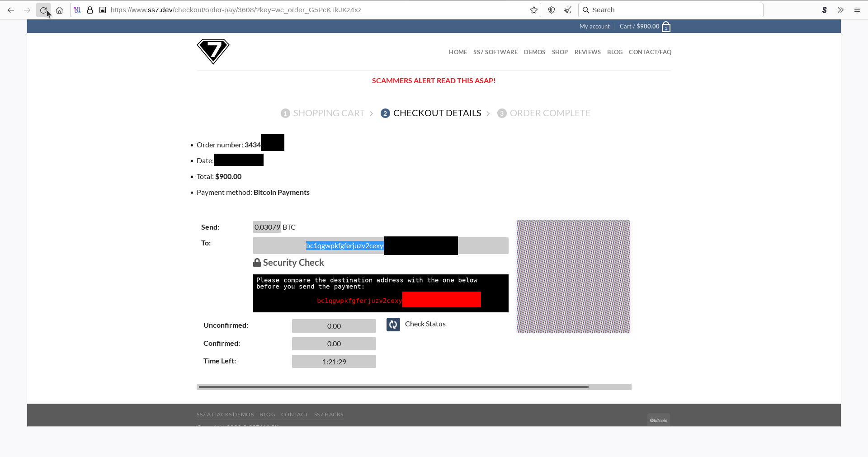This screenshot has width=868, height=457.
Task: Click the Confirmed 0.00 value box
Action: (x=334, y=344)
